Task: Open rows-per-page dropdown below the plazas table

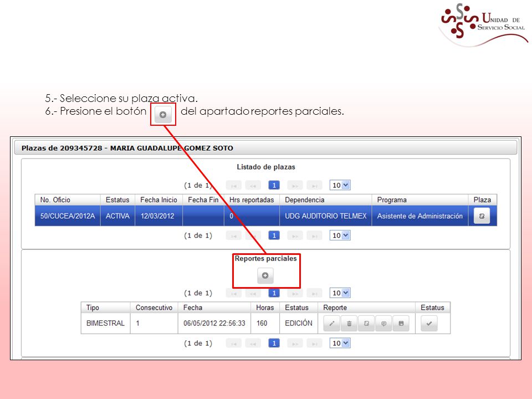Action: click(340, 236)
